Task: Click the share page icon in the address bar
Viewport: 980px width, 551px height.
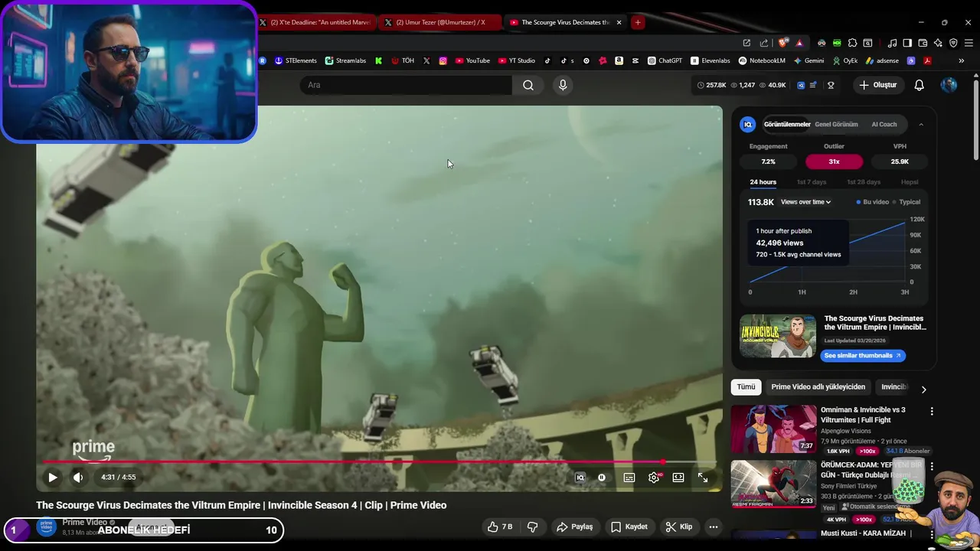Action: pyautogui.click(x=763, y=43)
